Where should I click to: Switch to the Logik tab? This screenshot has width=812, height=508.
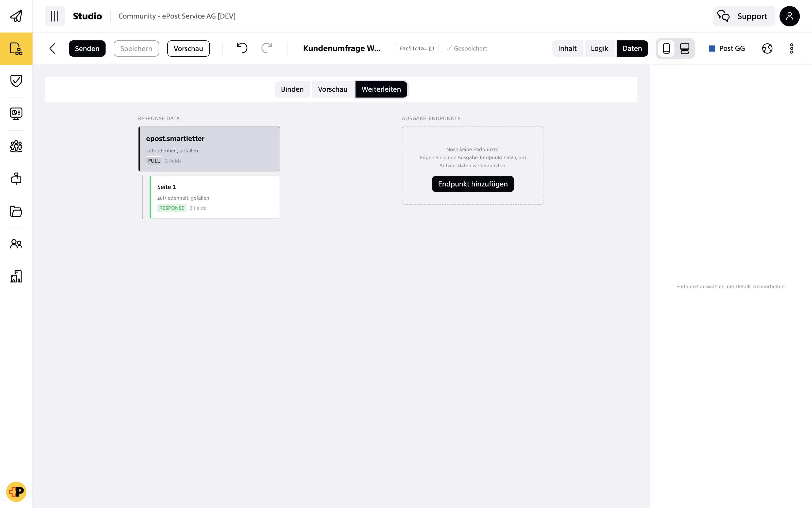tap(599, 48)
